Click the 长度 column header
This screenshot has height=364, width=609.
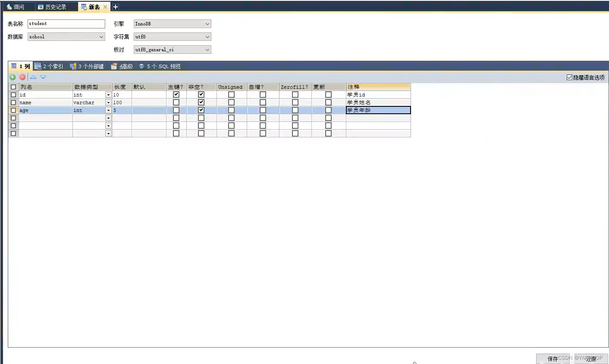pos(122,87)
